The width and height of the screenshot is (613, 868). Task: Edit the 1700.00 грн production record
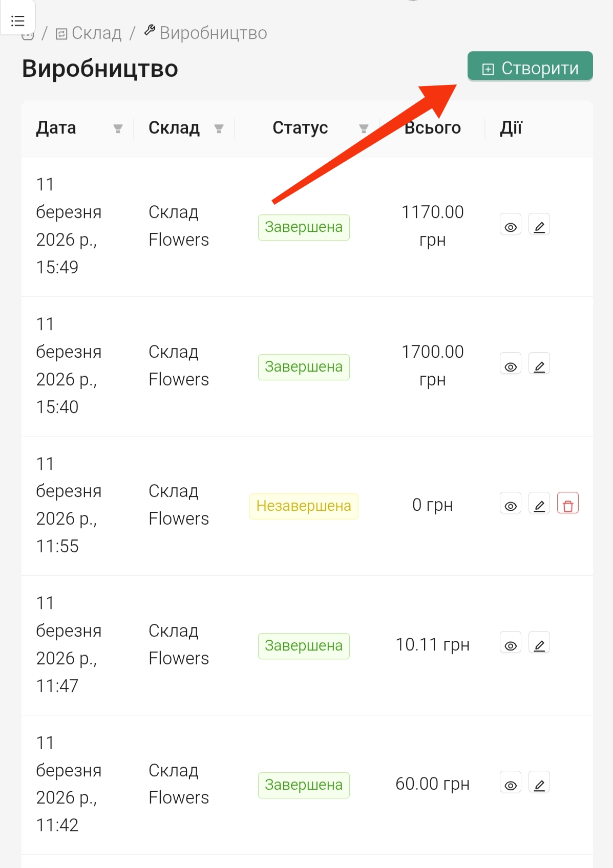(539, 365)
